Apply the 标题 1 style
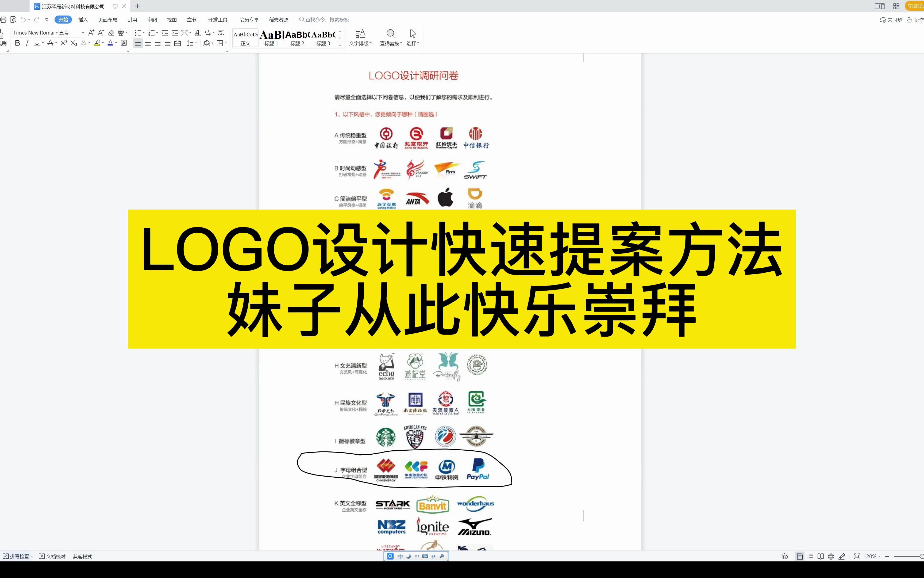Image resolution: width=924 pixels, height=578 pixels. pos(271,38)
